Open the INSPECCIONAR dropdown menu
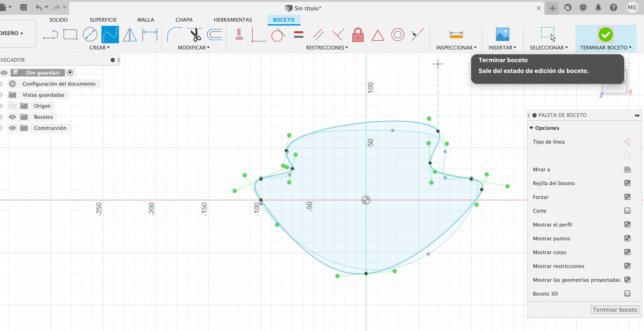Screen dimensions: 644x331 456,47
